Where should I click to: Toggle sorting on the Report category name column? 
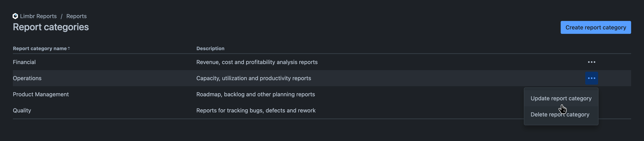tap(40, 48)
